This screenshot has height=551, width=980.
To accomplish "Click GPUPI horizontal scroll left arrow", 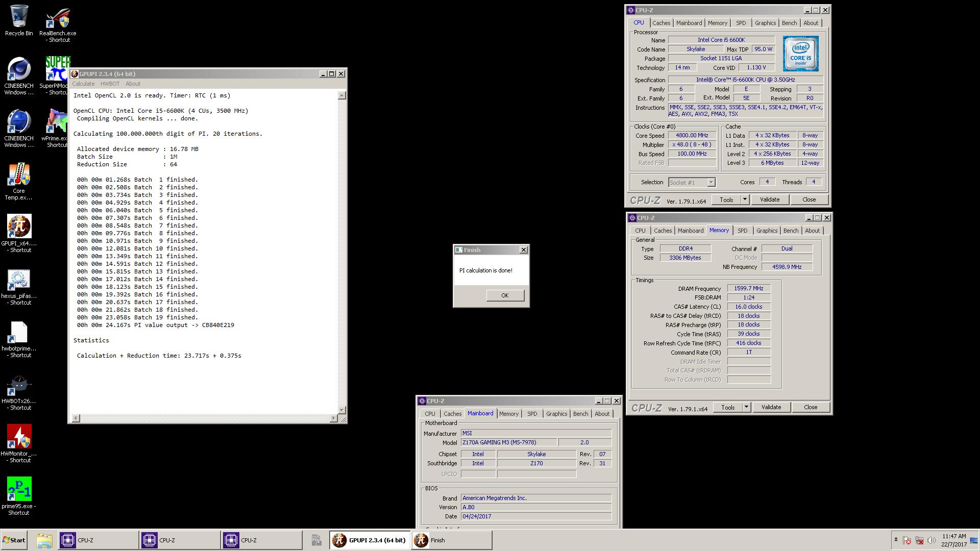I will (x=76, y=418).
